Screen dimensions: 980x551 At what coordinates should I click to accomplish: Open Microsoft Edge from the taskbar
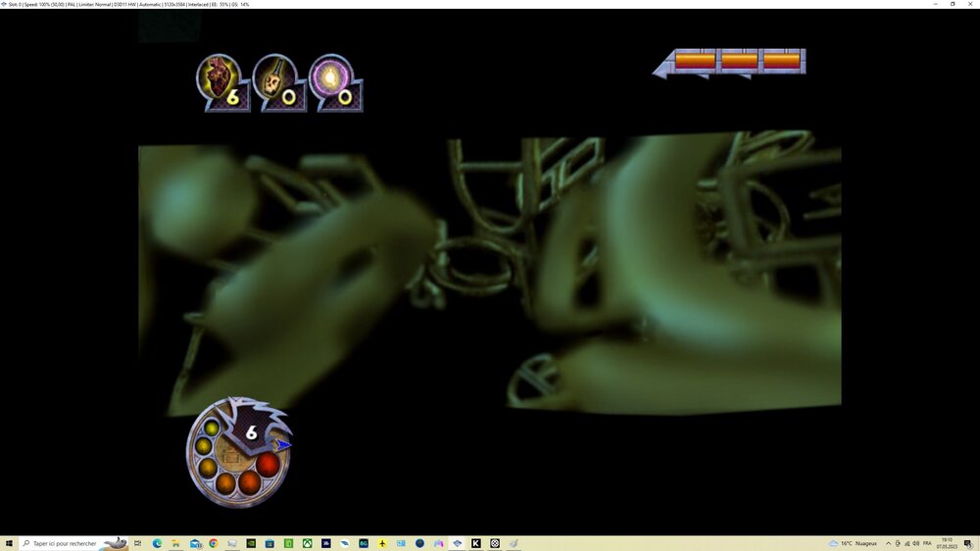point(157,543)
